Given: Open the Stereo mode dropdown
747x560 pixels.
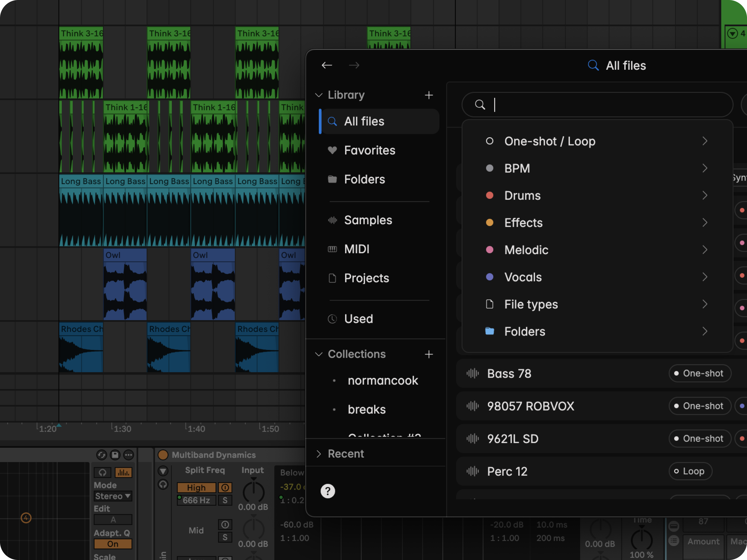Looking at the screenshot, I should click(x=113, y=496).
